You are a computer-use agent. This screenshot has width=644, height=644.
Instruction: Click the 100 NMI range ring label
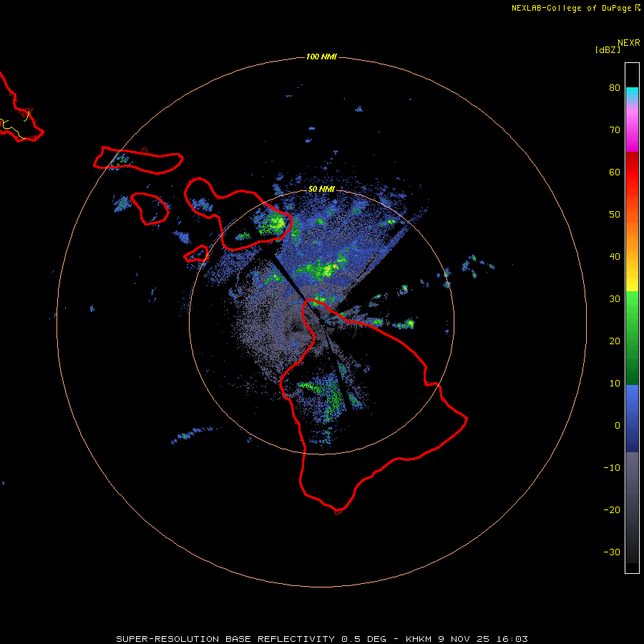321,57
